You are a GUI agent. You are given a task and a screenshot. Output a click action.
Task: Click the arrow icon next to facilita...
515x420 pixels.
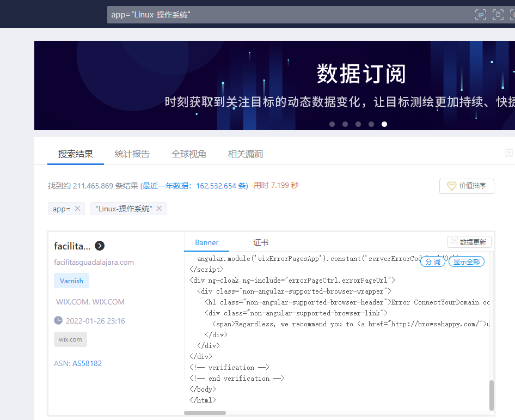pyautogui.click(x=100, y=246)
